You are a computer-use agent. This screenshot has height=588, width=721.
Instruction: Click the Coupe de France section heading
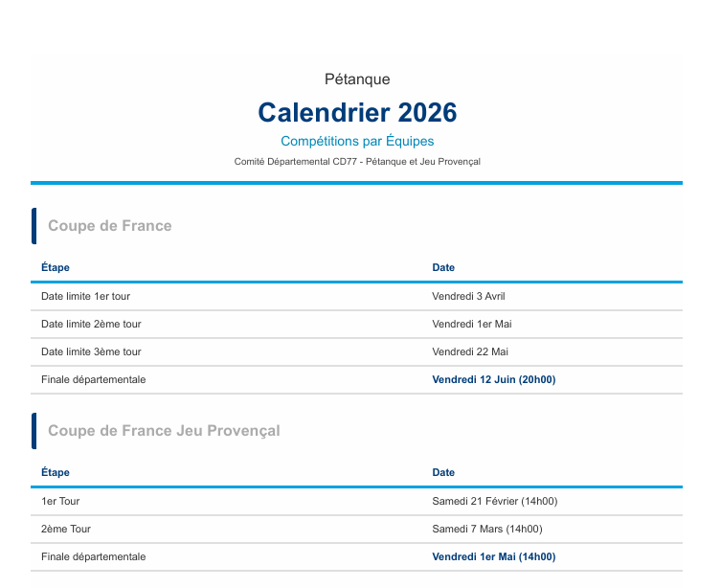[110, 226]
